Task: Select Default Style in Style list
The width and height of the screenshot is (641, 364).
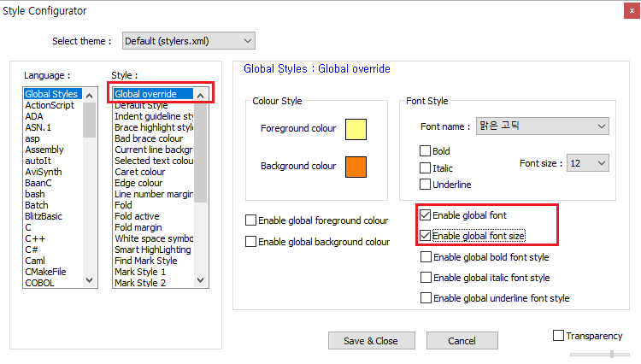Action: tap(153, 105)
